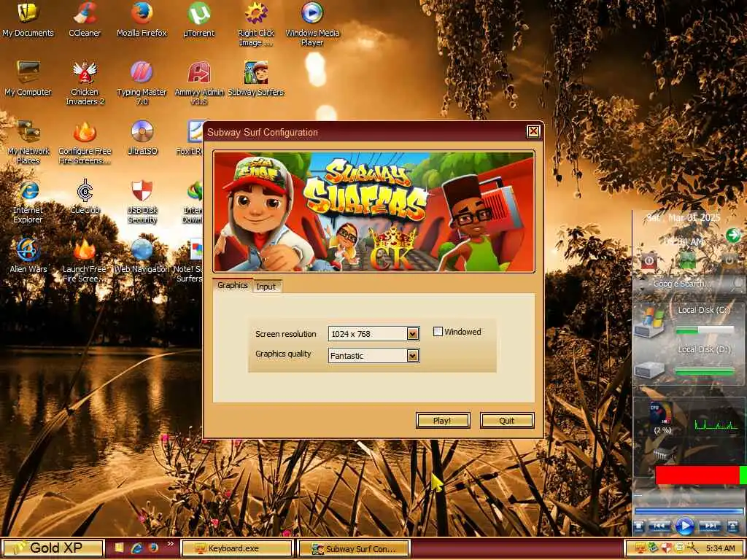Viewport: 747px width, 560px height.
Task: Switch to the Input tab
Action: (x=266, y=286)
